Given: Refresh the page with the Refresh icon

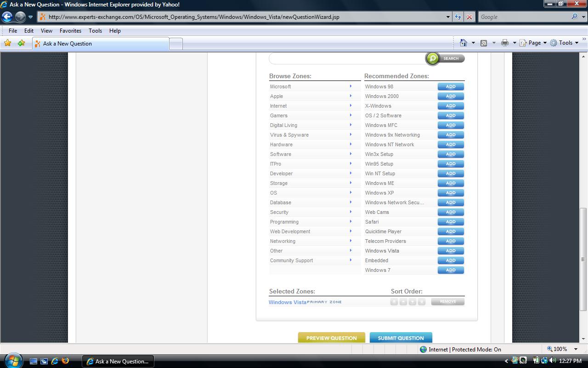Looking at the screenshot, I should coord(458,17).
